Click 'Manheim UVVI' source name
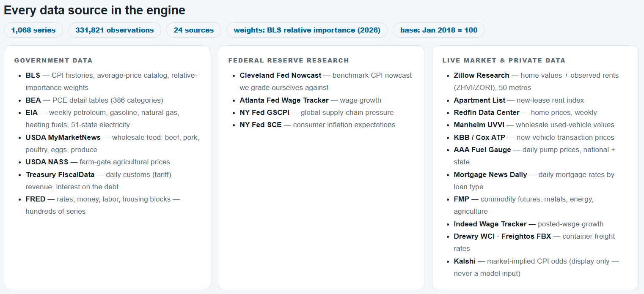The width and height of the screenshot is (644, 294). (480, 125)
